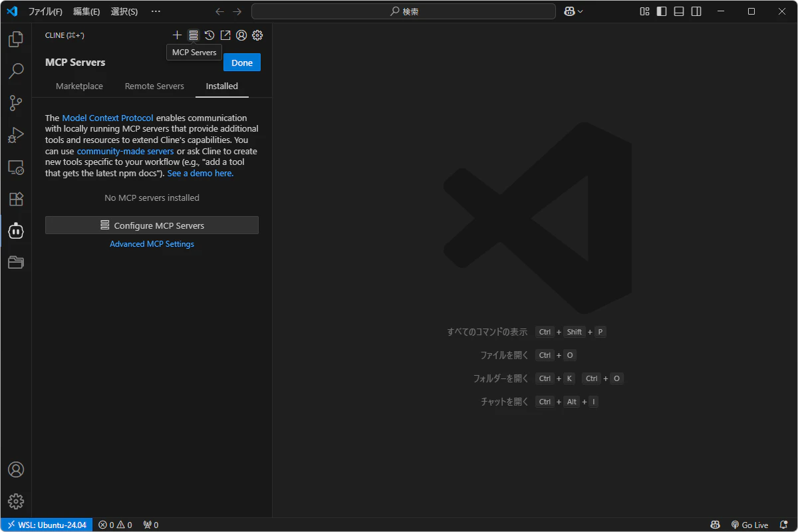
Task: Toggle the bottom panel visibility
Action: point(679,11)
